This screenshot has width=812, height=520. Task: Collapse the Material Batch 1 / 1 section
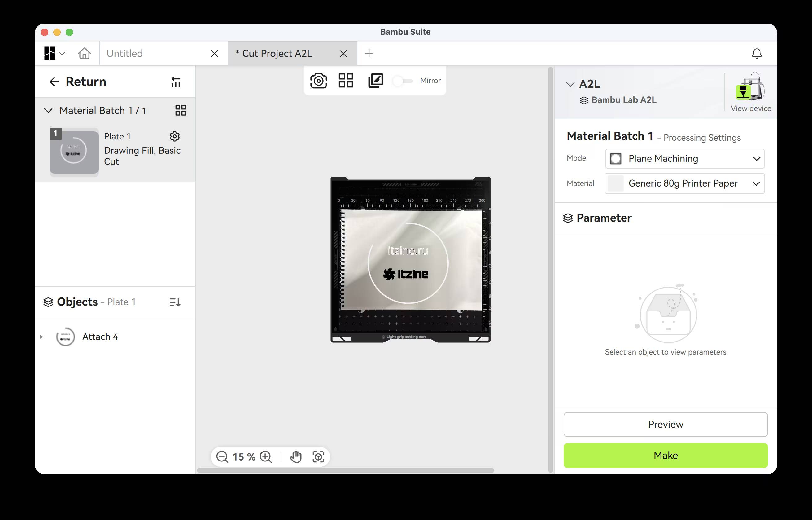[48, 110]
